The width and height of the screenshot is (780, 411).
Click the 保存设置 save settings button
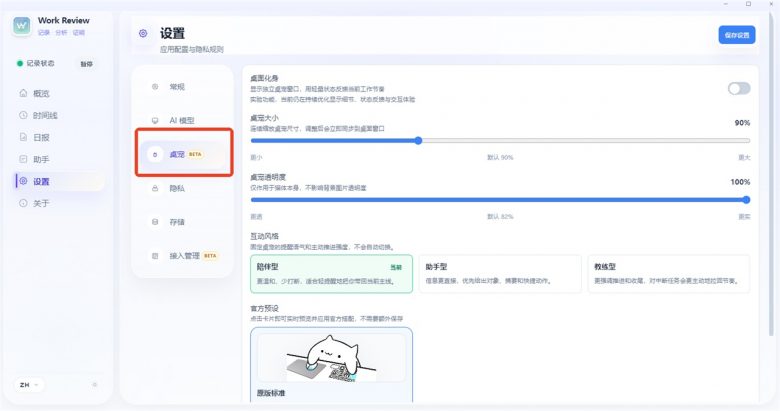(737, 35)
